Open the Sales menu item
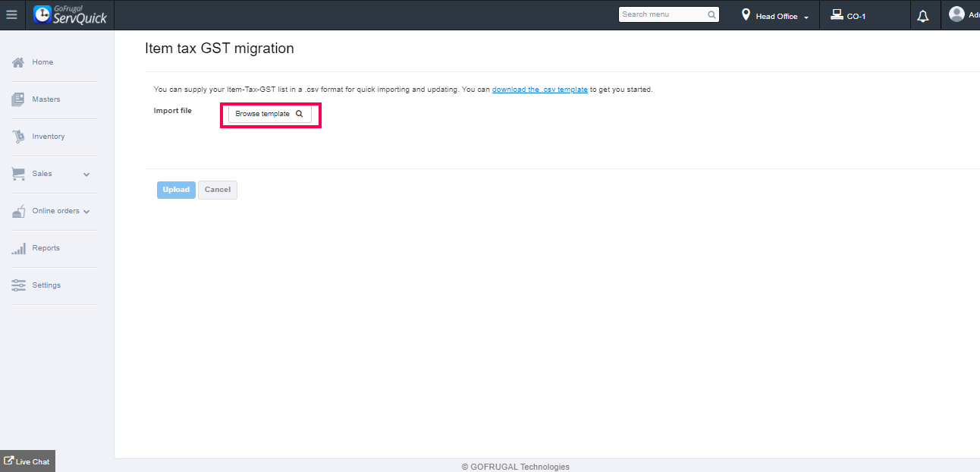980x472 pixels. pos(42,174)
